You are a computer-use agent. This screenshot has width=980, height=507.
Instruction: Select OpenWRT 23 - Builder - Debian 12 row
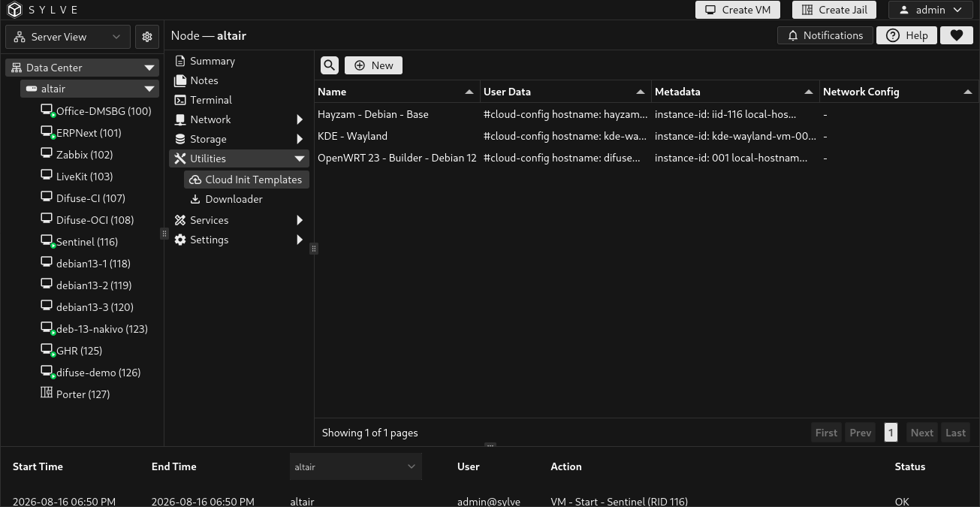(x=646, y=158)
